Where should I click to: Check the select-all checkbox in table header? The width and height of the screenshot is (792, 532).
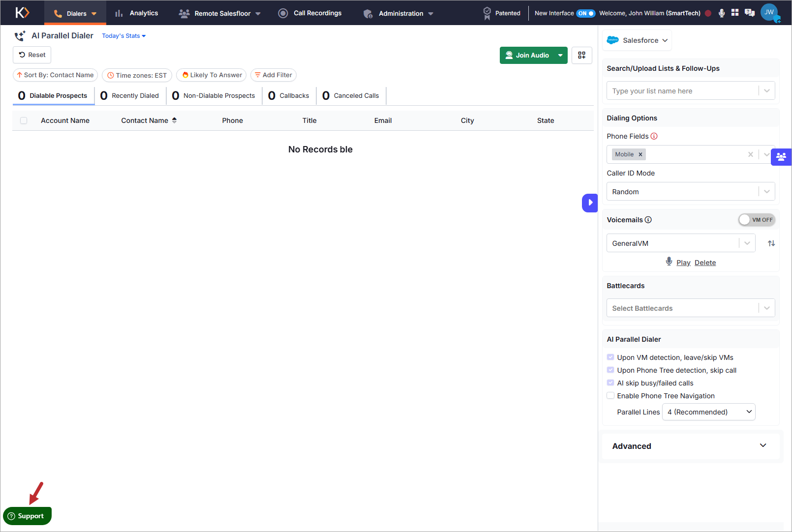(24, 120)
